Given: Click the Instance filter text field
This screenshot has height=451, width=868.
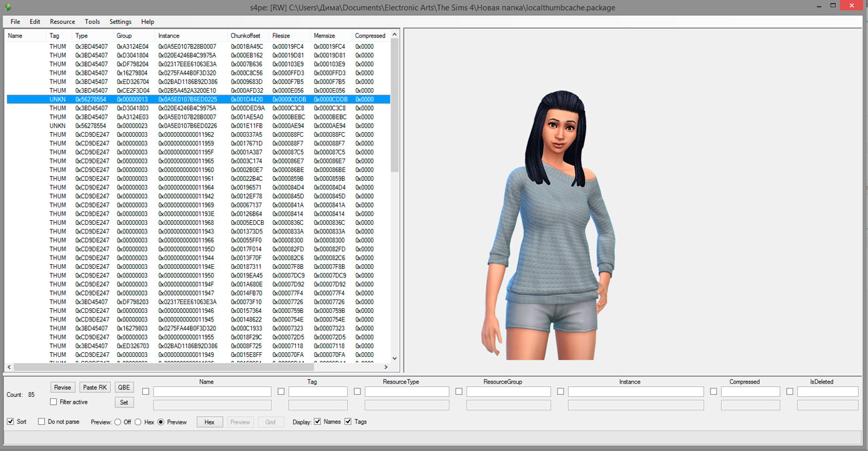Looking at the screenshot, I should [x=636, y=392].
